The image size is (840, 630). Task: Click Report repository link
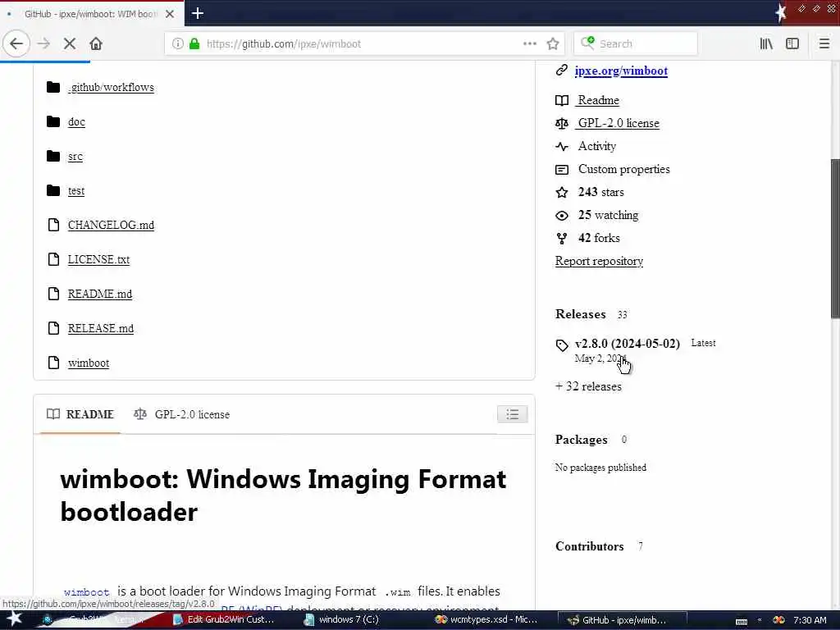click(x=599, y=262)
